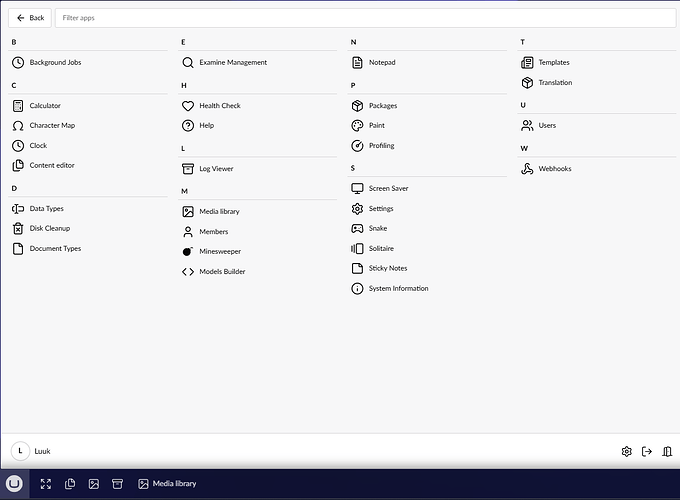
Task: Open the Minesweeper app icon
Action: click(x=187, y=252)
